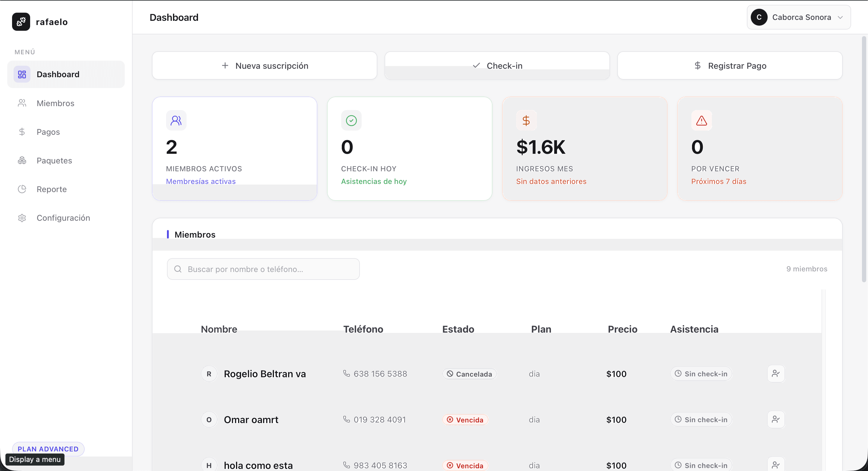Click the dollar icon in the Ingresos Mes card
The image size is (868, 471).
click(526, 120)
